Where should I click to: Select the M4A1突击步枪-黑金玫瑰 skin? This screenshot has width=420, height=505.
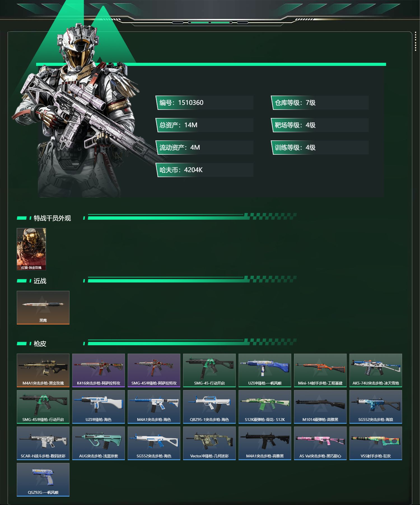[43, 370]
